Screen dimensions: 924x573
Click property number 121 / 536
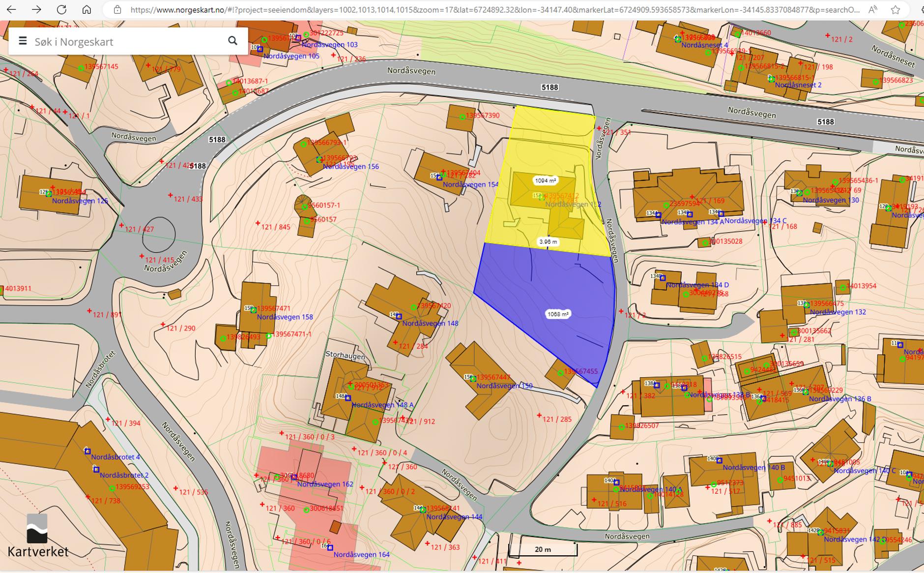tap(193, 492)
